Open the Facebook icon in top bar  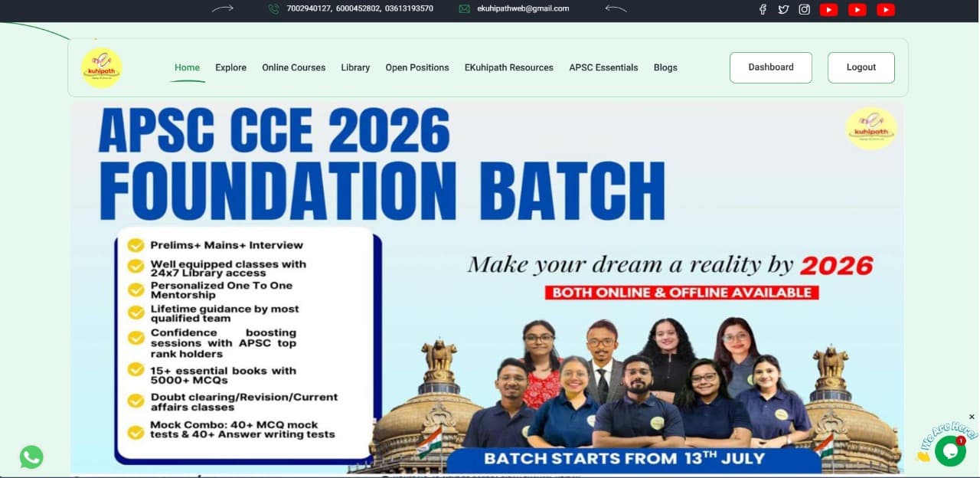763,9
